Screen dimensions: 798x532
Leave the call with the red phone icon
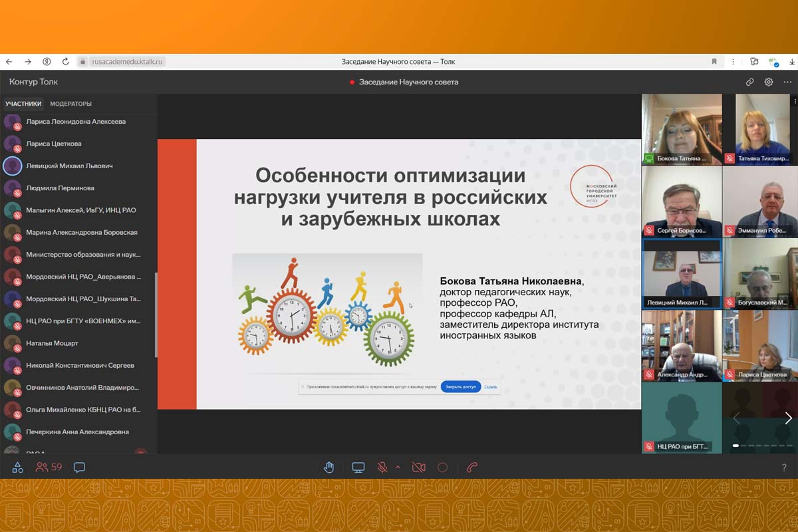point(472,467)
